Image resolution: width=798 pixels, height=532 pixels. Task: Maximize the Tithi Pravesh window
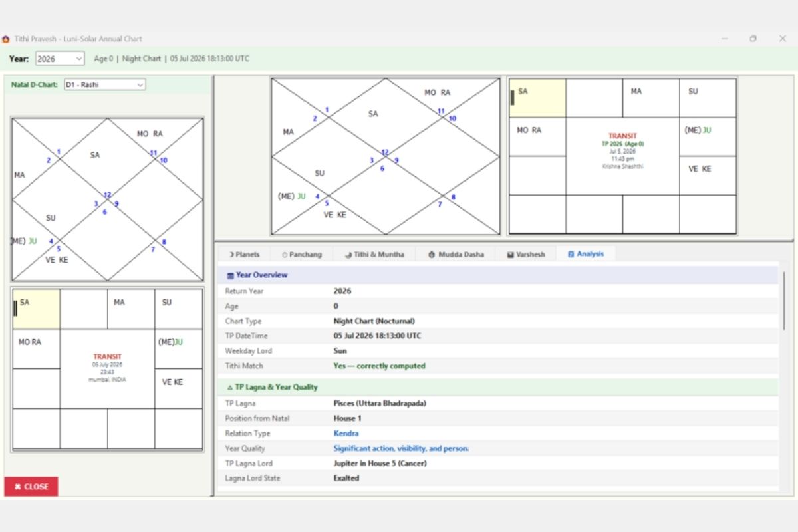pyautogui.click(x=753, y=39)
